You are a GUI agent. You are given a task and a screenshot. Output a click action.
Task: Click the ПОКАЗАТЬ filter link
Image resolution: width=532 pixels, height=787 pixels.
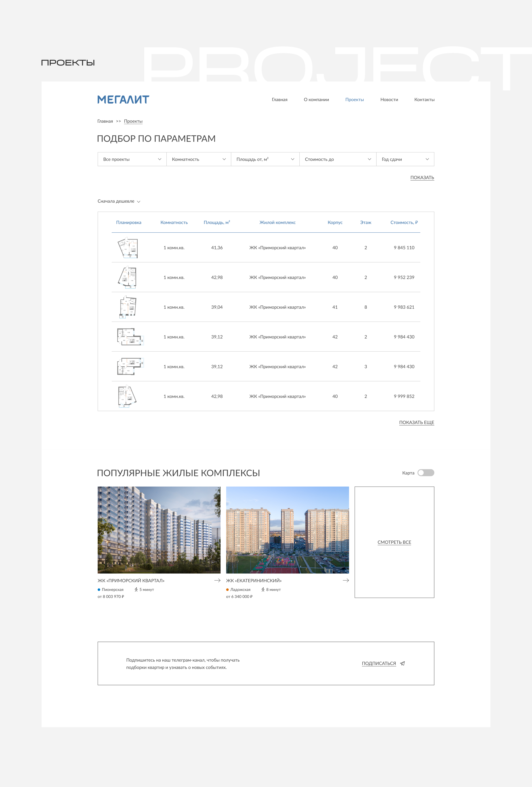tap(422, 177)
